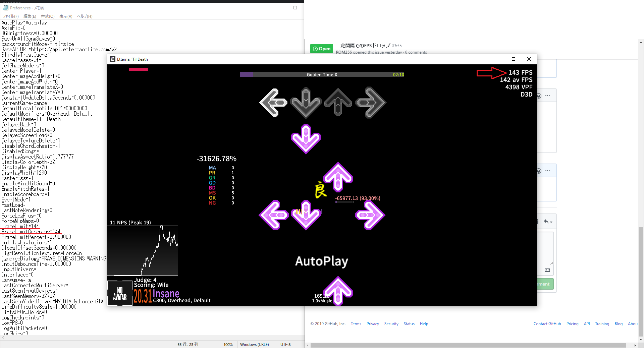Click the emoji reaction icon on first comment

539,96
